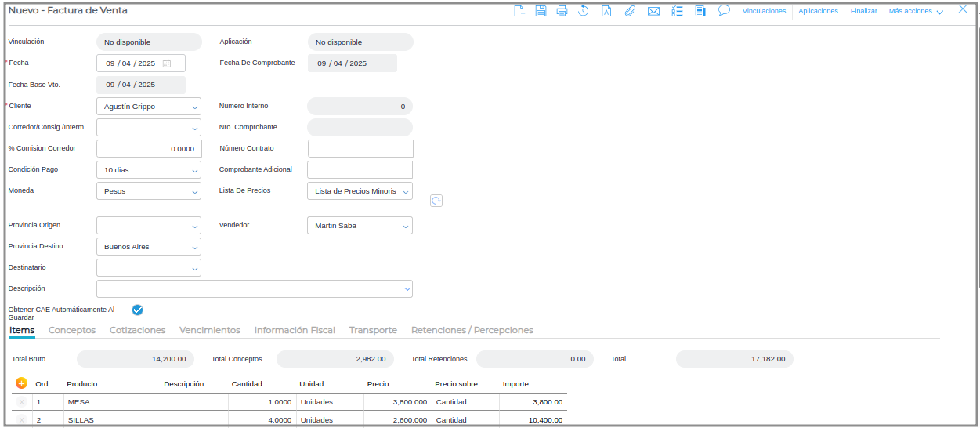The image size is (980, 428).
Task: Open attachments with the paperclip icon
Action: point(629,11)
